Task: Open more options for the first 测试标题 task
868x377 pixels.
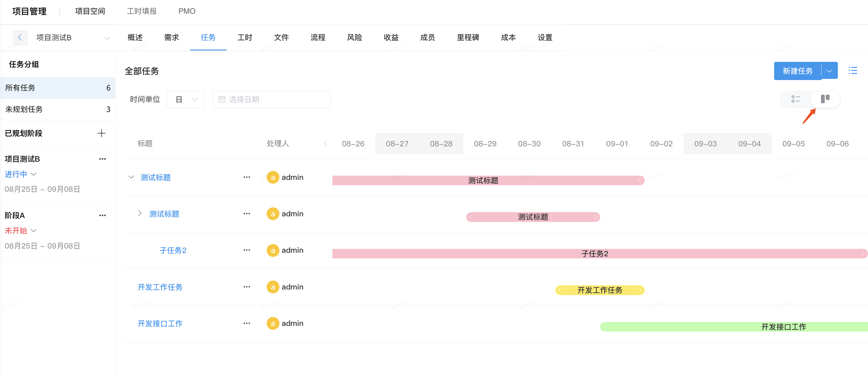Action: click(247, 177)
